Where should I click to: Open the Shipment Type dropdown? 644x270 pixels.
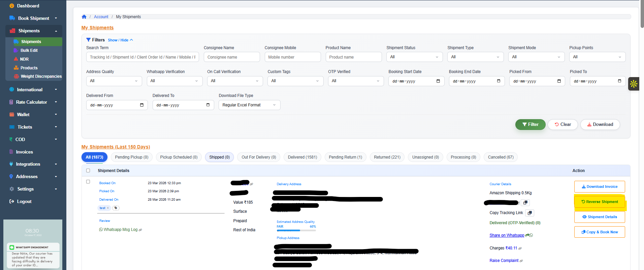pos(475,57)
